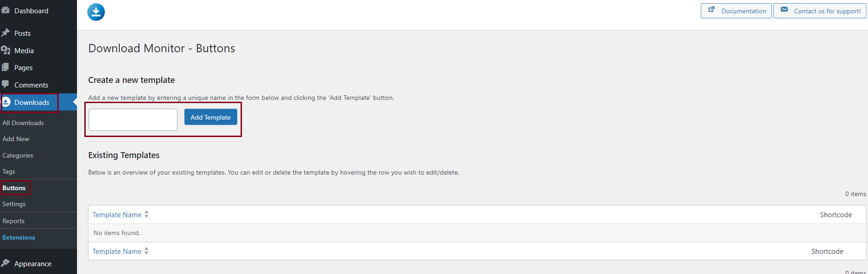
Task: Open the Downloads menu item
Action: tap(32, 103)
